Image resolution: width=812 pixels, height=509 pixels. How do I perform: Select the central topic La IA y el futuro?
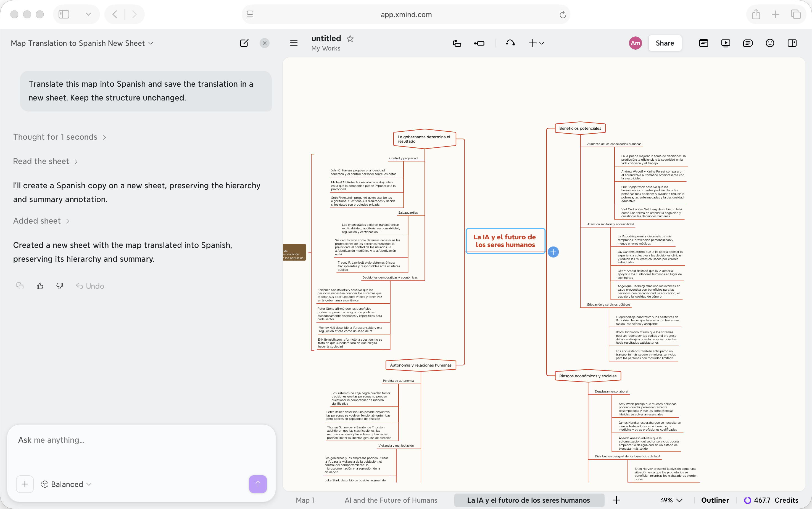505,241
